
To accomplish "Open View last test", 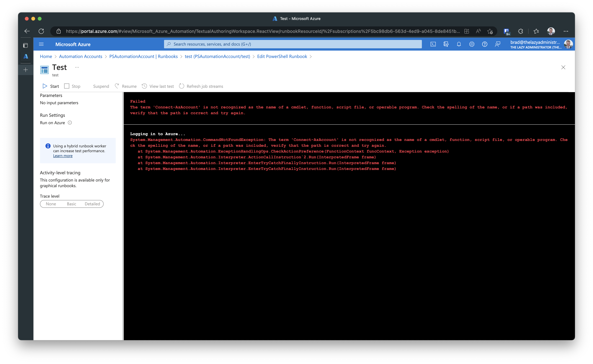I will click(x=158, y=86).
